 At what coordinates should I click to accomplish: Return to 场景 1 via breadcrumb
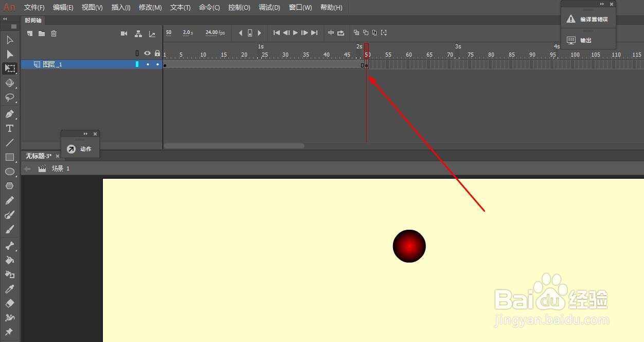(x=58, y=168)
